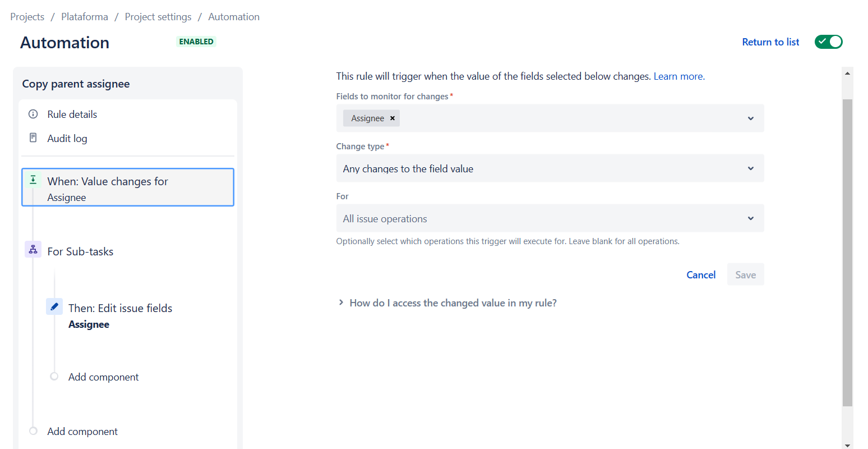Go to Plataforma in the breadcrumb
The width and height of the screenshot is (868, 449).
pyautogui.click(x=85, y=17)
